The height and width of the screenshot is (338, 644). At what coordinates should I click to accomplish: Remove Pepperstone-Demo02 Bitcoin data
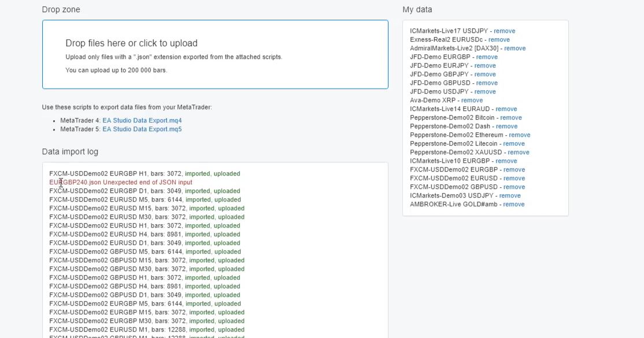click(511, 118)
